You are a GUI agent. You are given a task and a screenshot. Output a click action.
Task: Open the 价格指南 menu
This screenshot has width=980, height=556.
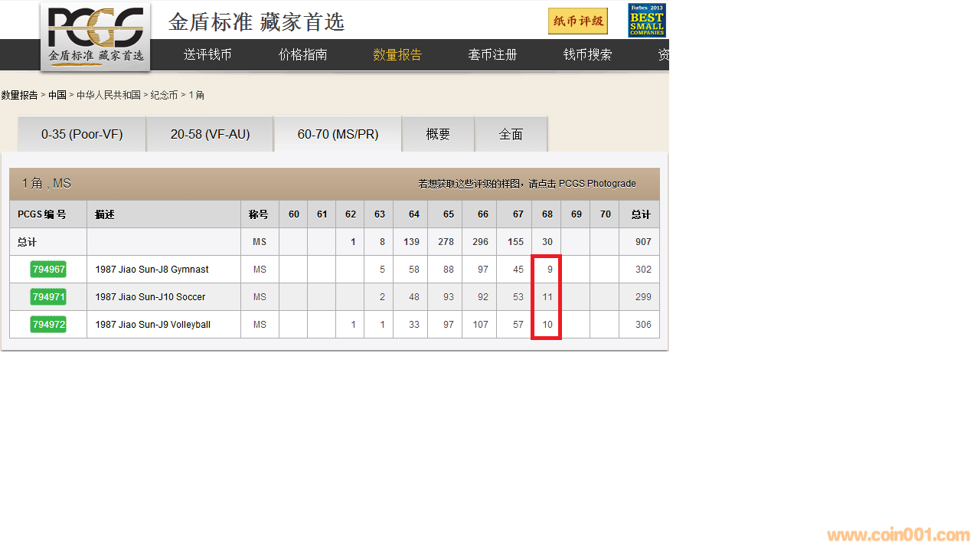pos(302,55)
